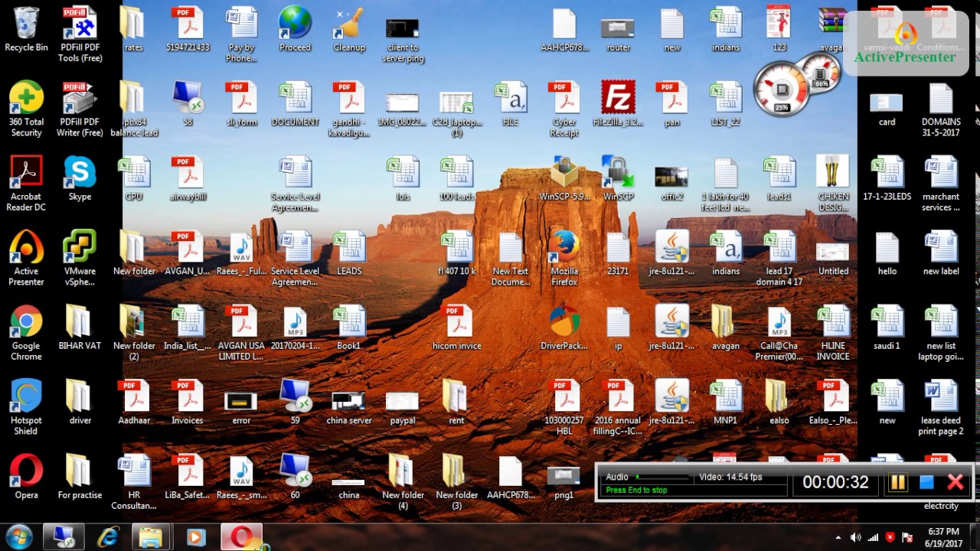The height and width of the screenshot is (551, 980).
Task: Select the DriverPack desktop icon
Action: (564, 328)
